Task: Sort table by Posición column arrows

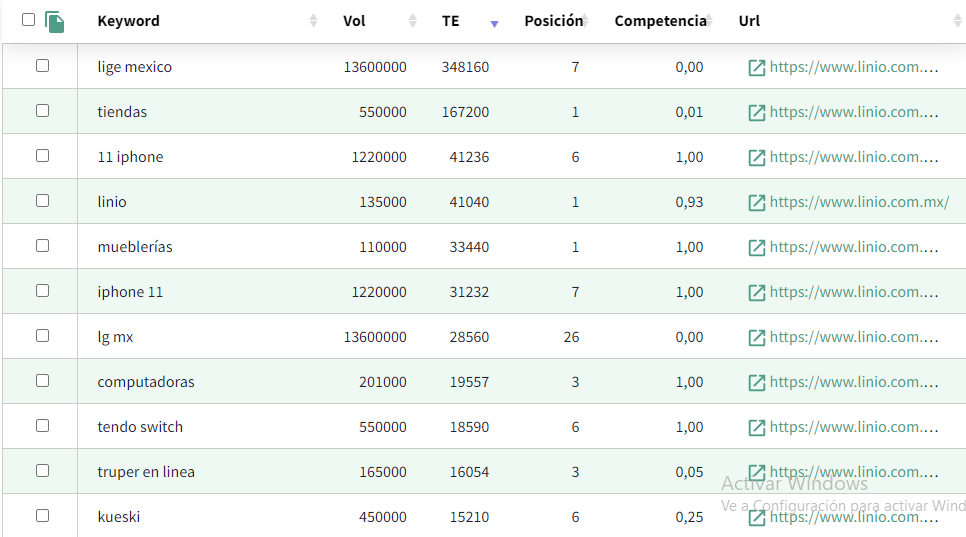Action: coord(585,21)
